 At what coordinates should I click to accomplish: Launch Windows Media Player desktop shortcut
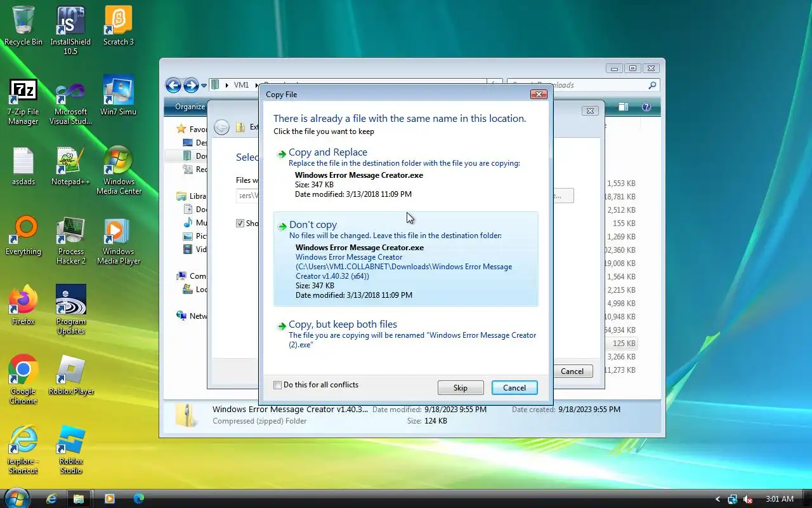[x=119, y=241]
